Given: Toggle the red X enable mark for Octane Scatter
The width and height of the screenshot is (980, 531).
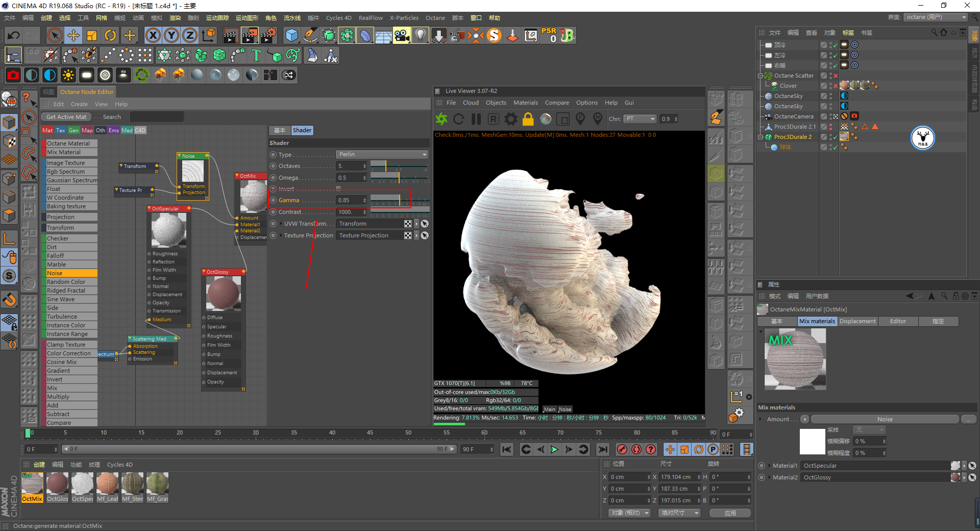Looking at the screenshot, I should click(x=836, y=76).
